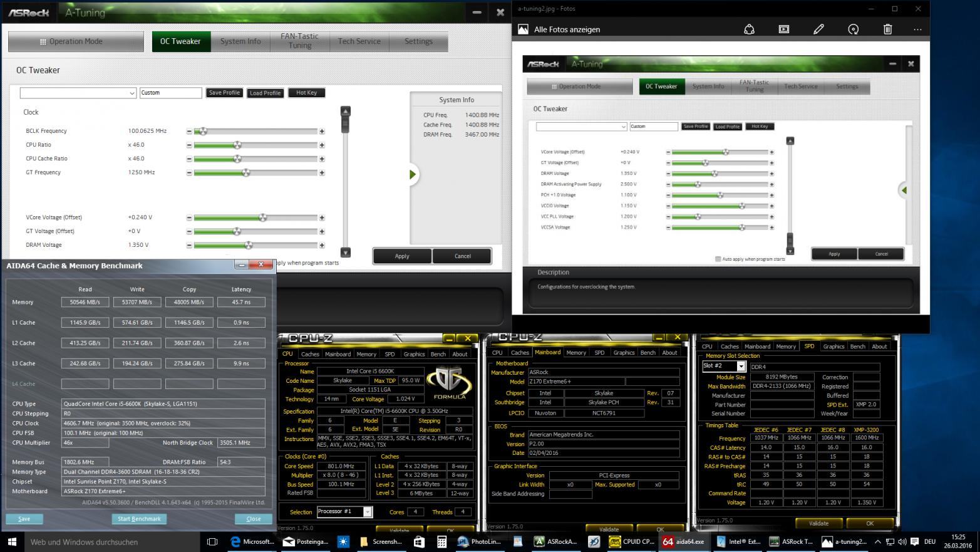Rotate the photo in Fotos
The width and height of the screenshot is (980, 552).
(x=853, y=29)
